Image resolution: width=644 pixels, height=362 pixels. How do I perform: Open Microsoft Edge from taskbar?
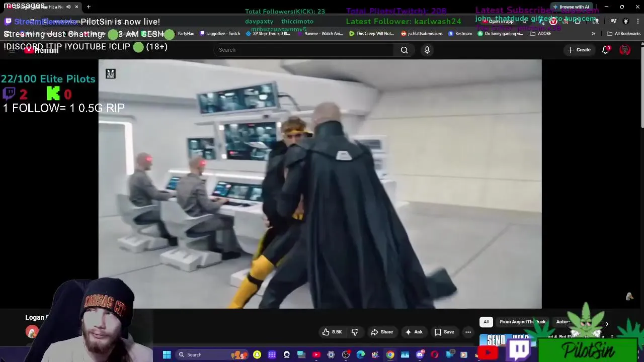coord(361,355)
